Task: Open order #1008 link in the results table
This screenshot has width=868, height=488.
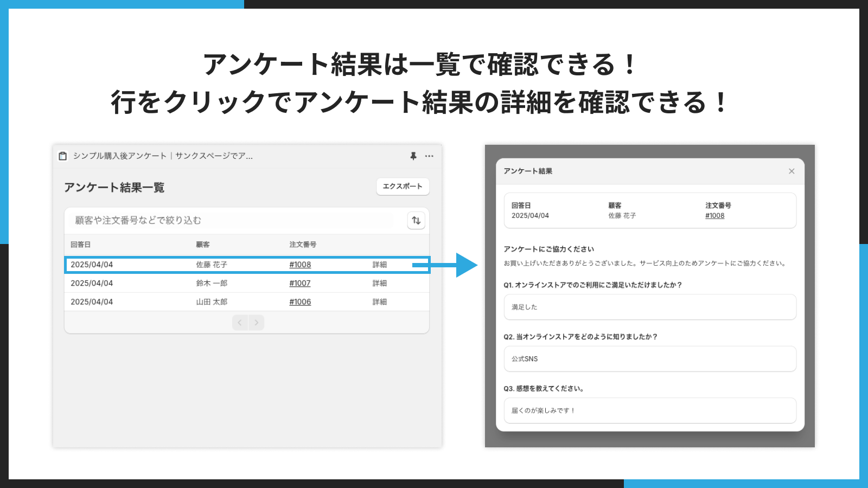Action: [299, 265]
